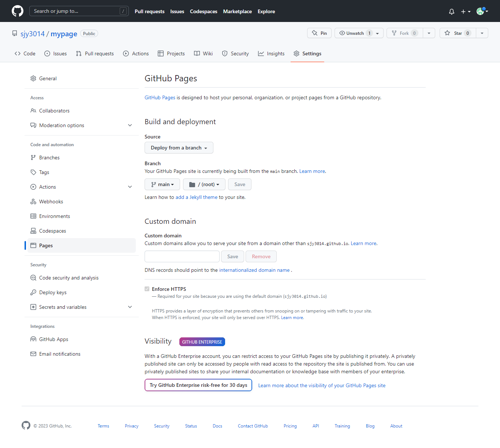Screen dimensions: 500x448
Task: Switch to the Projects tab
Action: (171, 53)
